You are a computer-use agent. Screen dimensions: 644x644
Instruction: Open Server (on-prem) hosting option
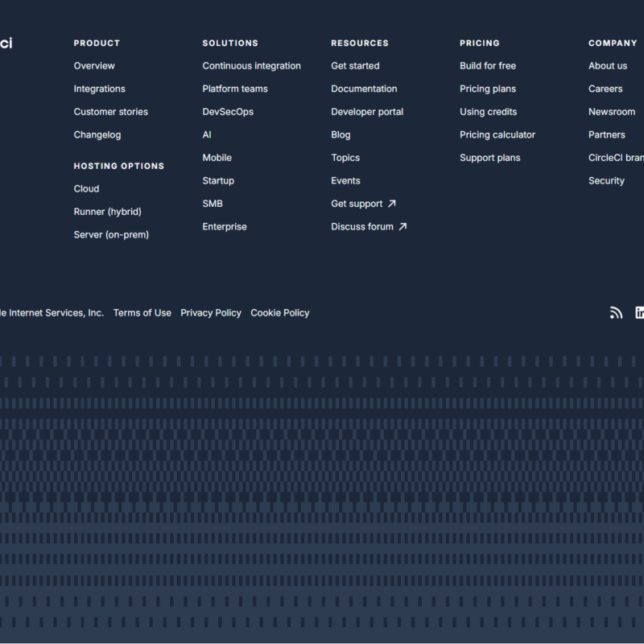pyautogui.click(x=111, y=235)
